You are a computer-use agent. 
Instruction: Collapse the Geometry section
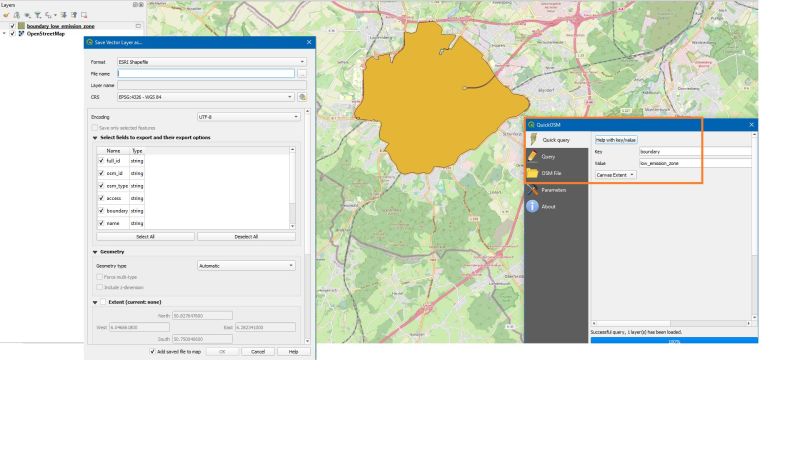tap(95, 252)
